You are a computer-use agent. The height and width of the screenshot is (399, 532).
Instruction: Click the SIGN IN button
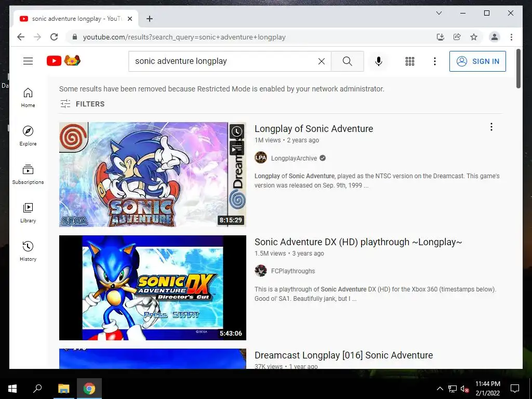477,61
